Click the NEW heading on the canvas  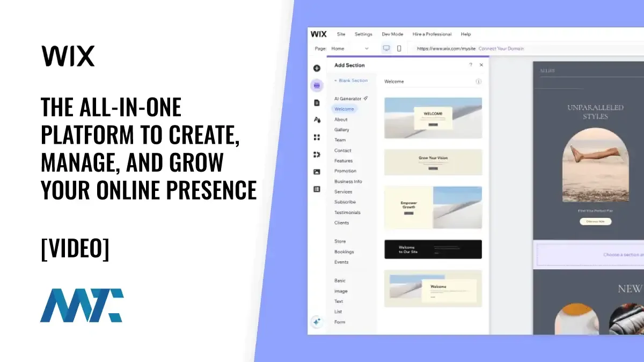[629, 289]
